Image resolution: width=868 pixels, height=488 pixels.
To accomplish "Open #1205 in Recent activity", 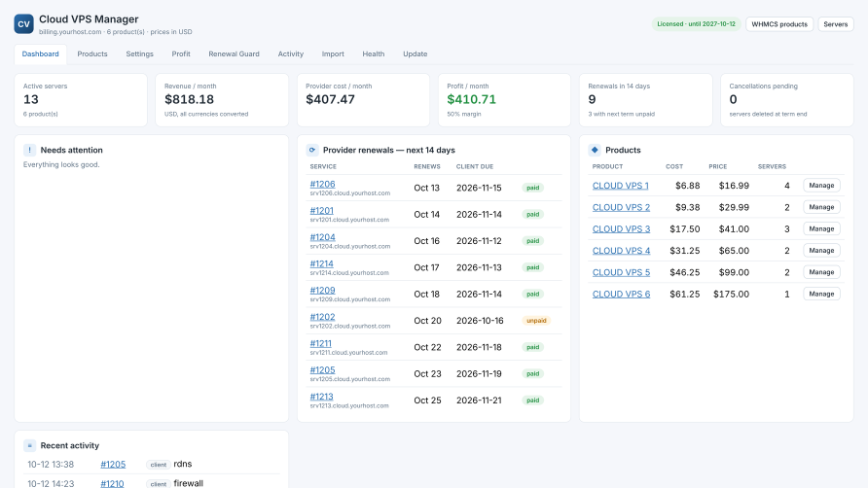I will (x=113, y=465).
